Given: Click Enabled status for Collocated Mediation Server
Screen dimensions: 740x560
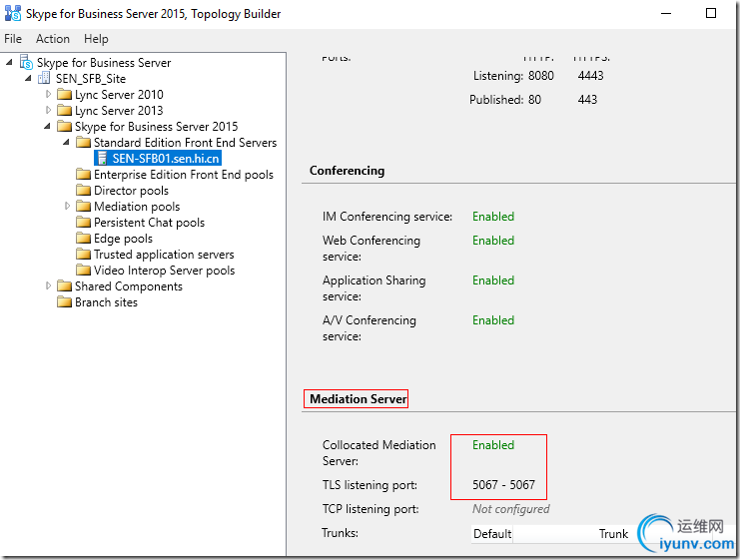Looking at the screenshot, I should (x=493, y=445).
